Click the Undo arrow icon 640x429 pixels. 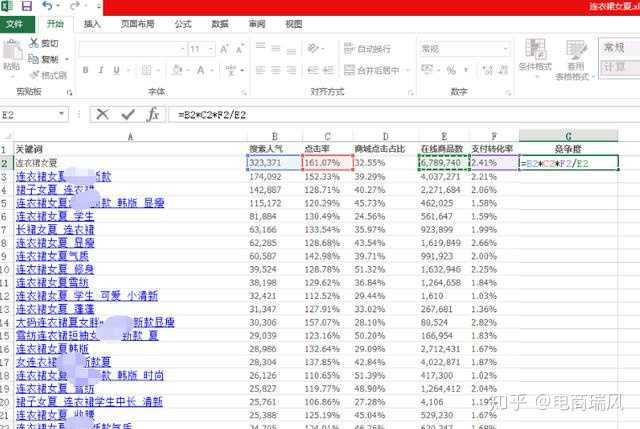pos(46,6)
